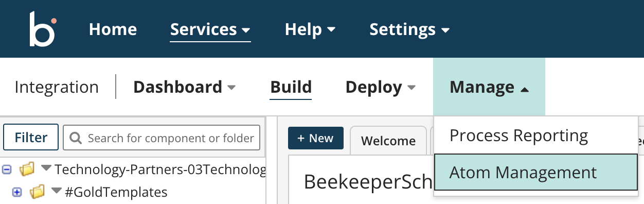Expand the #GoldTemplates folder node
644x204 pixels.
[17, 192]
